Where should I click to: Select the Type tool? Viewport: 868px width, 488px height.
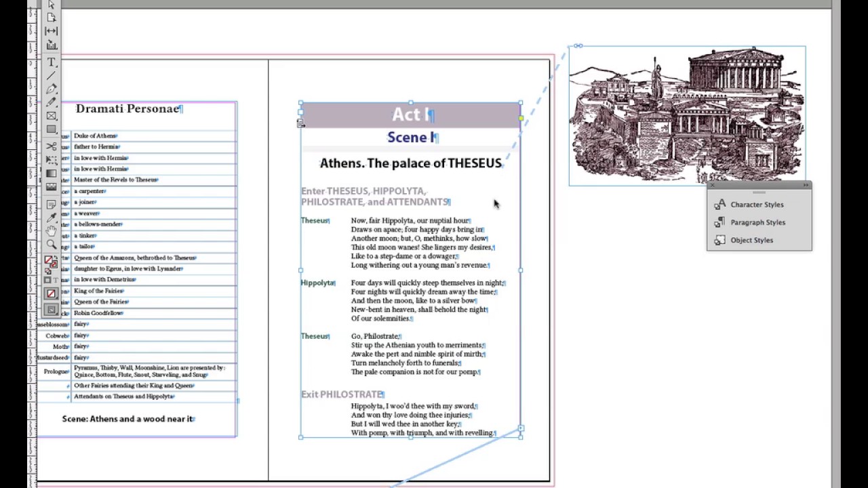52,62
